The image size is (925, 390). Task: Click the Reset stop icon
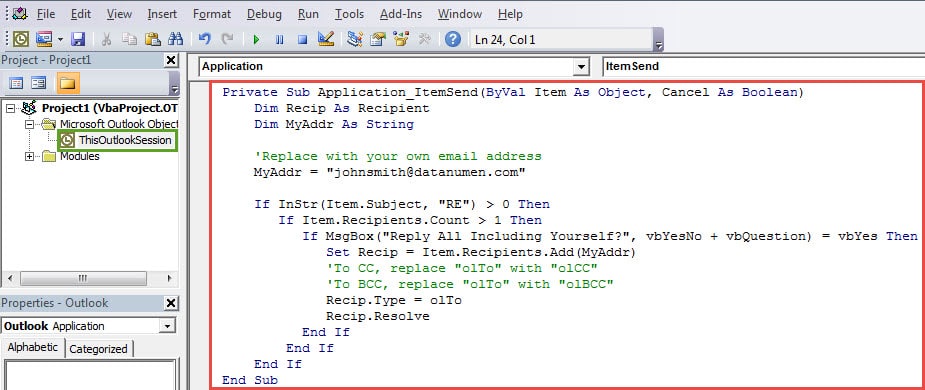click(302, 40)
